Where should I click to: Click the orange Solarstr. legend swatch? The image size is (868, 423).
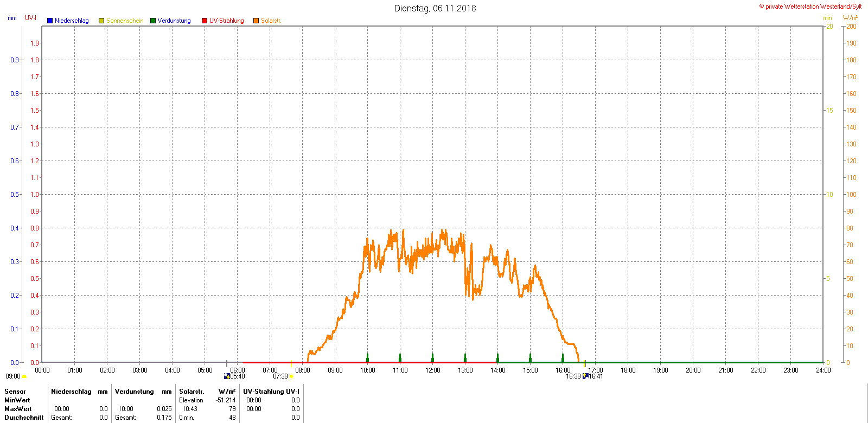click(x=256, y=21)
